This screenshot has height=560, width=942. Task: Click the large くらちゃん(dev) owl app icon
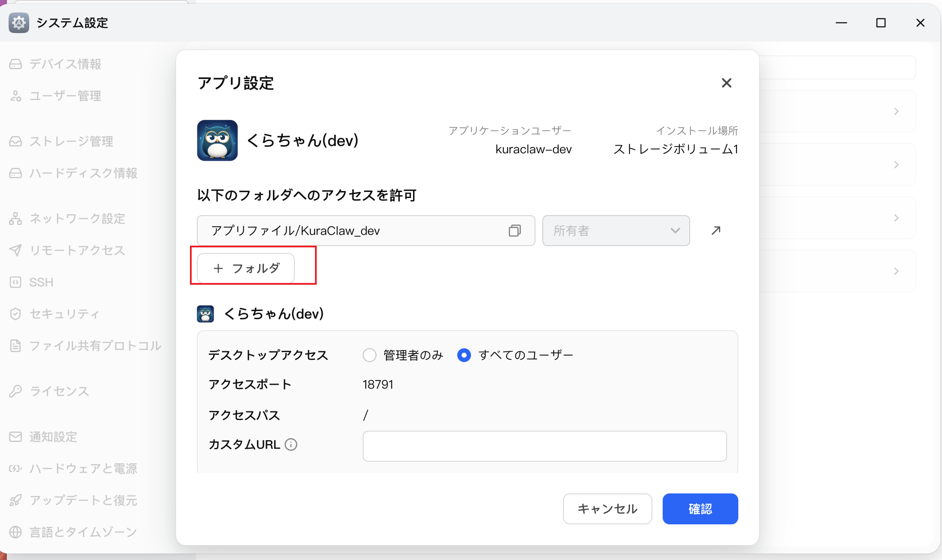[217, 140]
